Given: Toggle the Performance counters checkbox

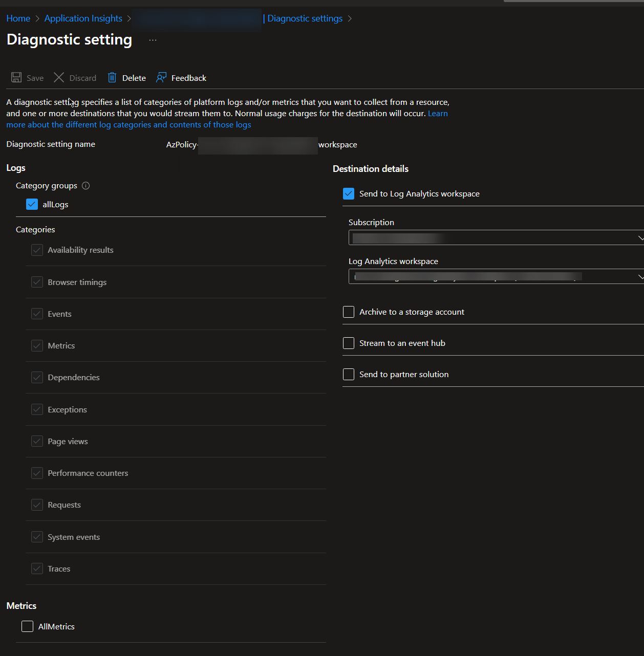Looking at the screenshot, I should click(37, 473).
